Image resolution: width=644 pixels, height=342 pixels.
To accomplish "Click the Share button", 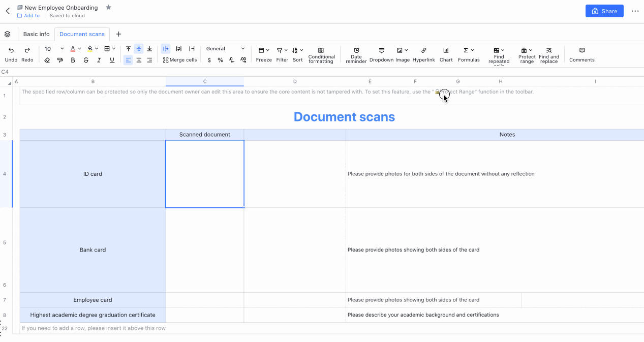I will tap(604, 11).
